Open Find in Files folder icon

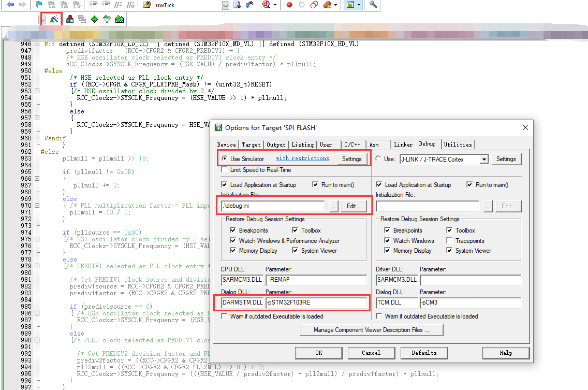pyautogui.click(x=147, y=5)
